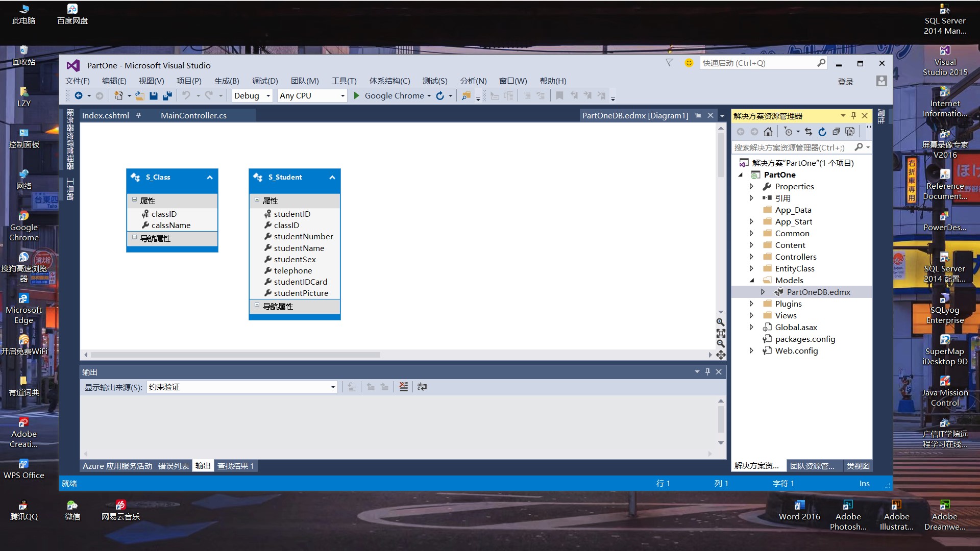Expand the Controllers folder

click(x=751, y=257)
